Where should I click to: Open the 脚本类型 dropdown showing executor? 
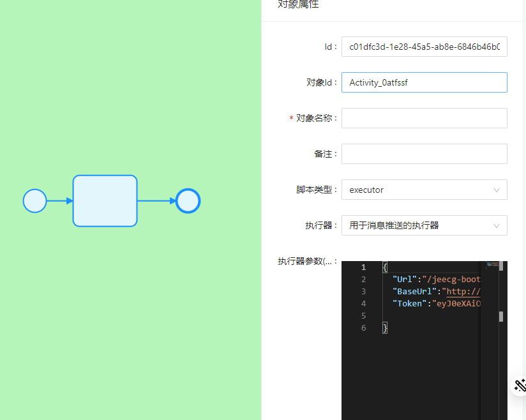[x=425, y=190]
